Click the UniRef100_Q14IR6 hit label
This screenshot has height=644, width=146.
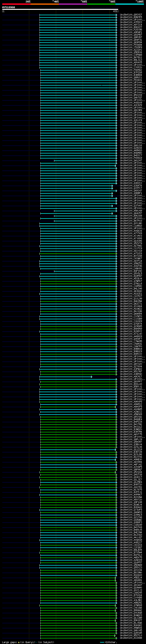pyautogui.click(x=131, y=241)
